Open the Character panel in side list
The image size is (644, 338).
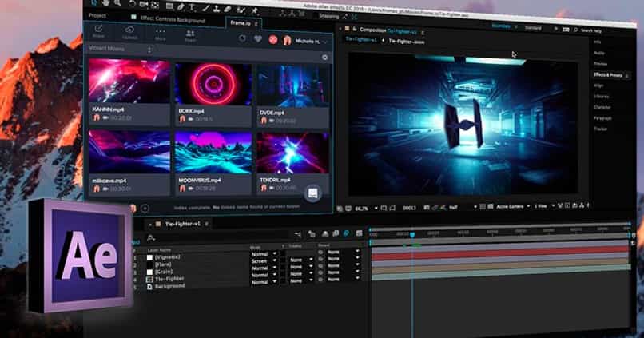click(602, 107)
